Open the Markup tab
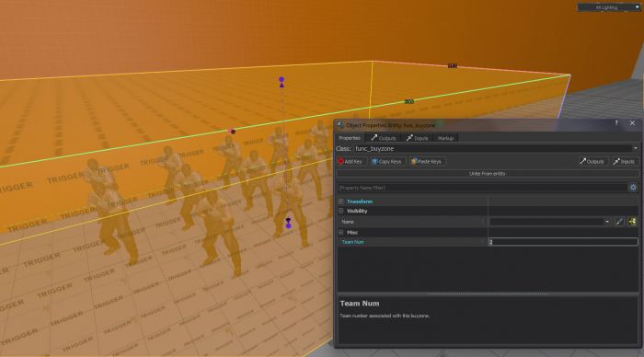This screenshot has width=644, height=357. pyautogui.click(x=445, y=138)
